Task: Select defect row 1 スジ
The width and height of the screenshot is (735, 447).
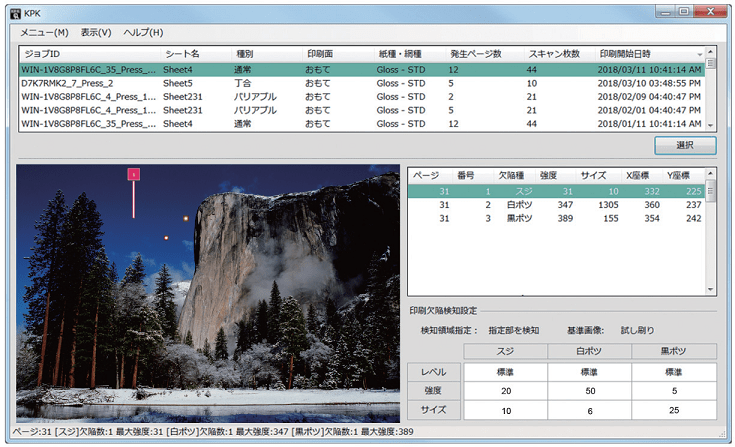Action: tap(556, 191)
